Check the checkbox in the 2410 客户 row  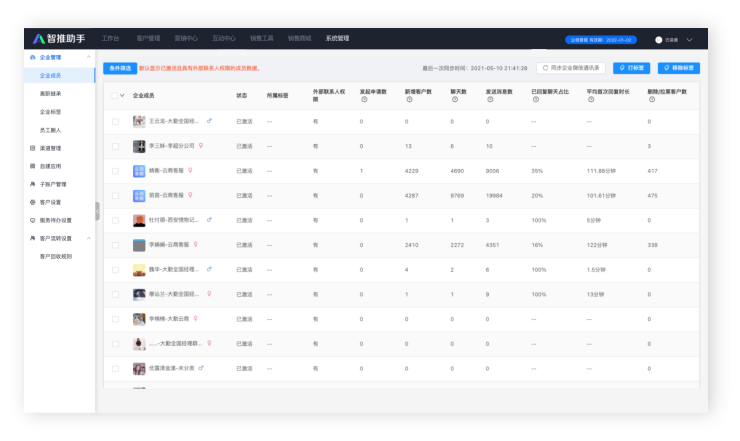[115, 245]
